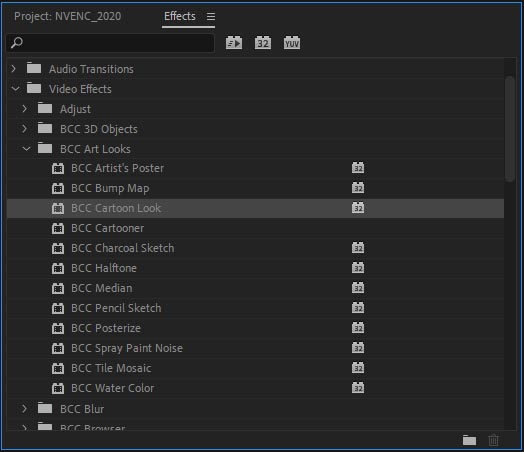The image size is (524, 452).
Task: Select the BCC Blur folder label
Action: pyautogui.click(x=82, y=409)
